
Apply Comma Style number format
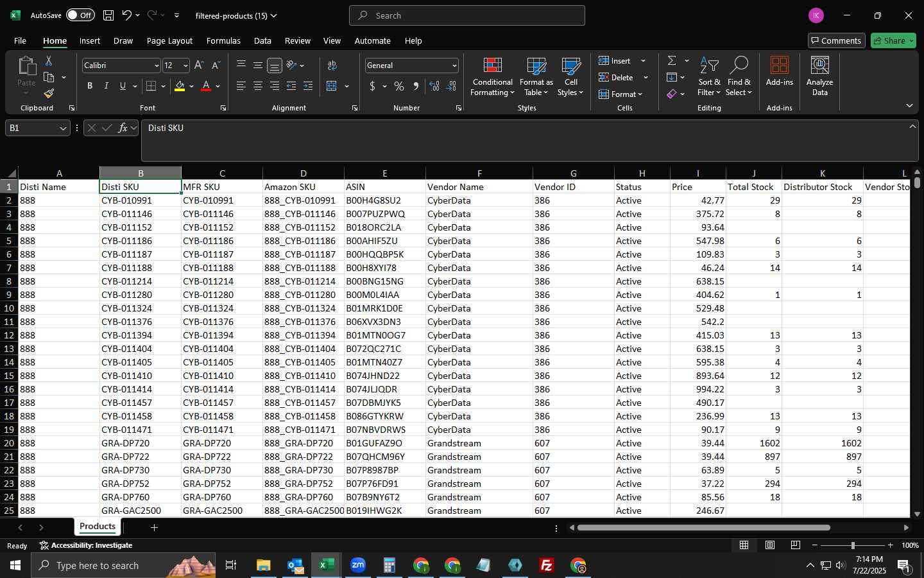416,86
